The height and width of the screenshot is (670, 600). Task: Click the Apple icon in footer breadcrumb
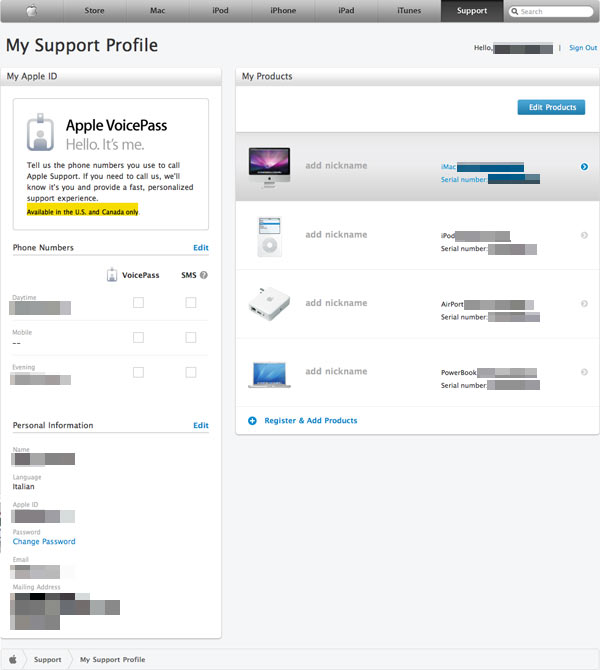13,660
